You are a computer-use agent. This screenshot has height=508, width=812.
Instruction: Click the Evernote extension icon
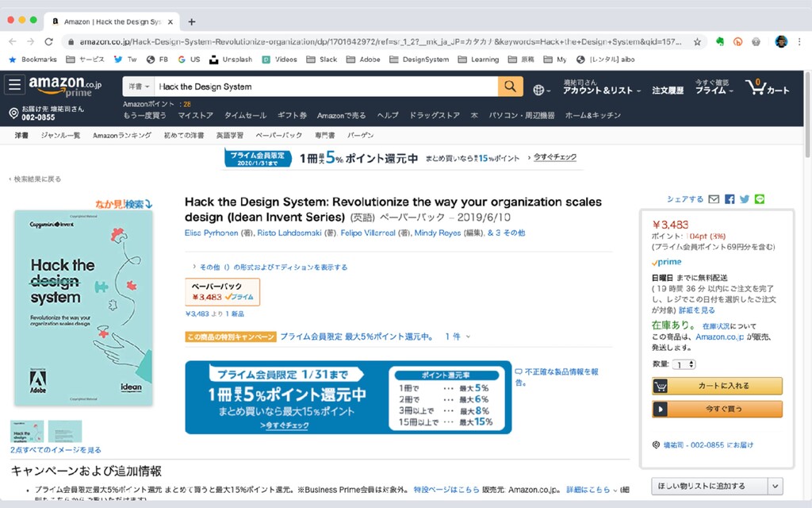pos(720,42)
